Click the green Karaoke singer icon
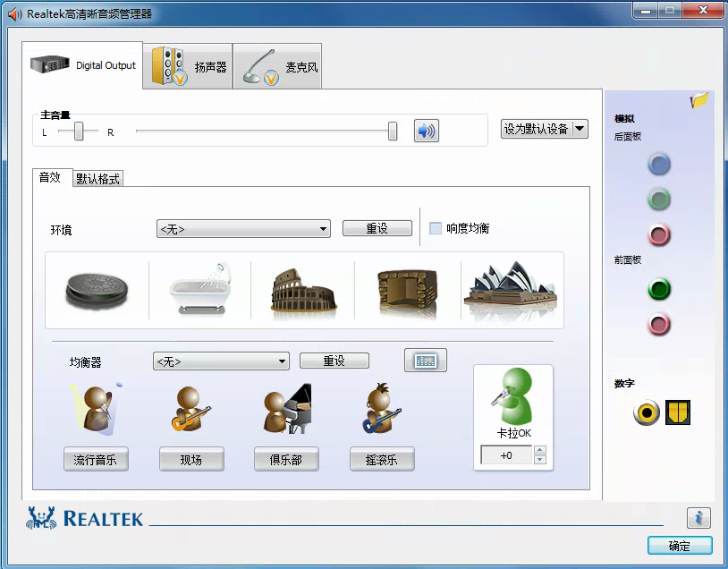Viewport: 728px width, 569px height. tap(513, 397)
